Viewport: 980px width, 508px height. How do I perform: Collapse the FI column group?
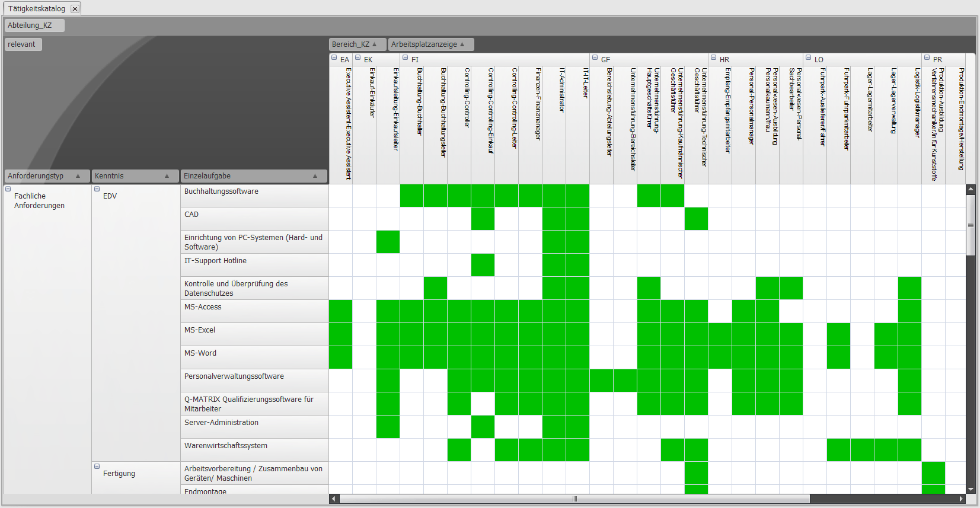(406, 58)
